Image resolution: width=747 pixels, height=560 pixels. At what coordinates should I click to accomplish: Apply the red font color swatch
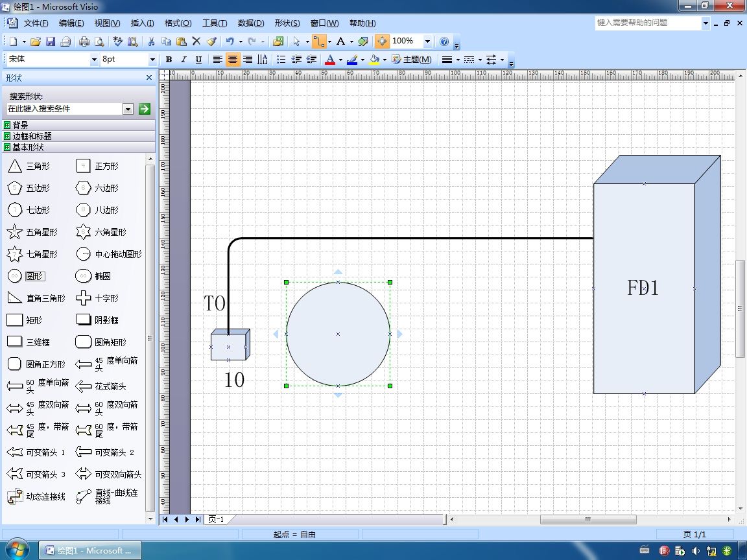329,60
